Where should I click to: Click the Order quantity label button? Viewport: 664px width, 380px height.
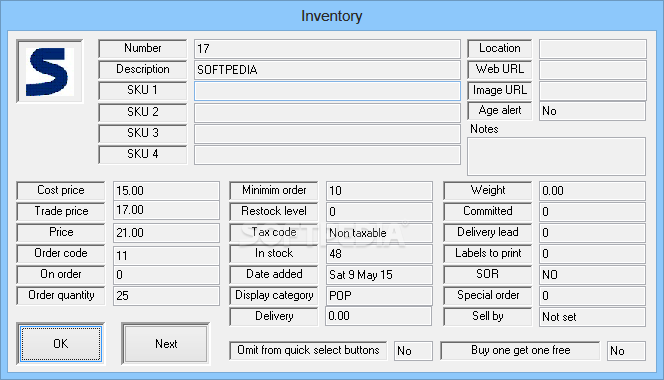61,295
